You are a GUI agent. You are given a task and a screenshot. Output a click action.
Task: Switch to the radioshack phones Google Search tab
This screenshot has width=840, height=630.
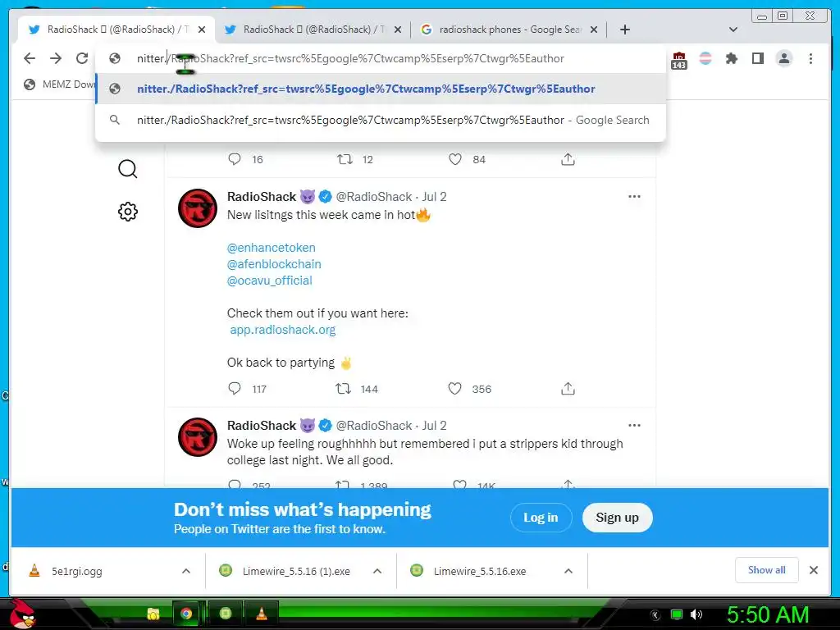pyautogui.click(x=509, y=30)
